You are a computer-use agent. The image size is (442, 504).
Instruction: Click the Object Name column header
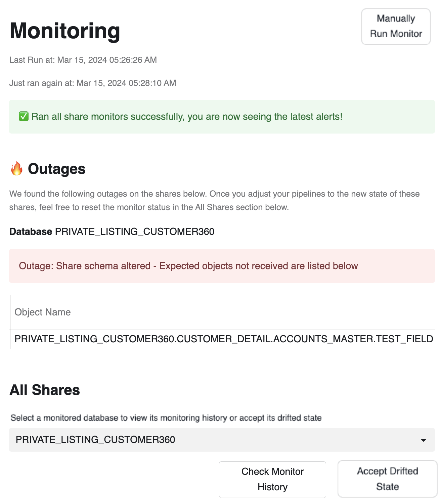[x=43, y=312]
